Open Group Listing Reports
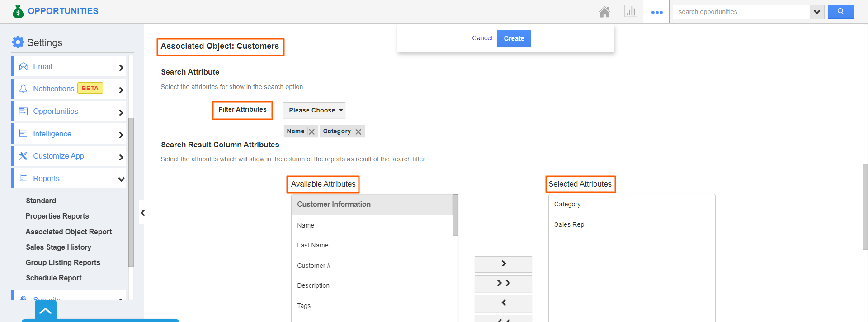The height and width of the screenshot is (322, 868). 63,262
